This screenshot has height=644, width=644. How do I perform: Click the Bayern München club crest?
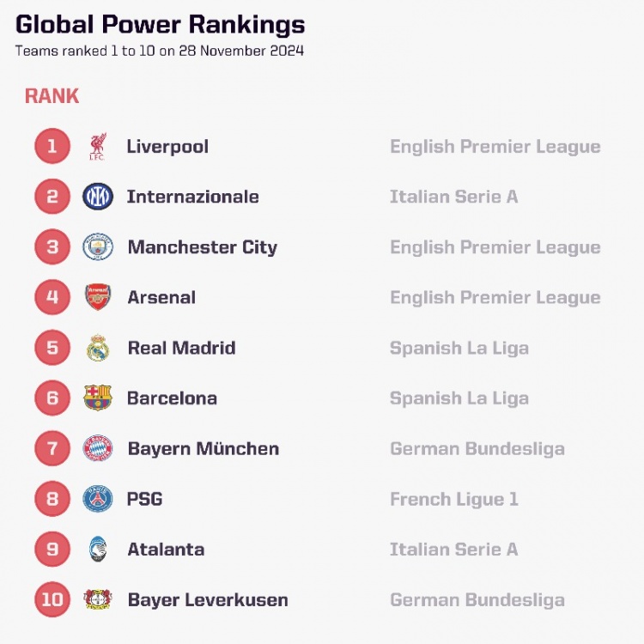point(98,448)
